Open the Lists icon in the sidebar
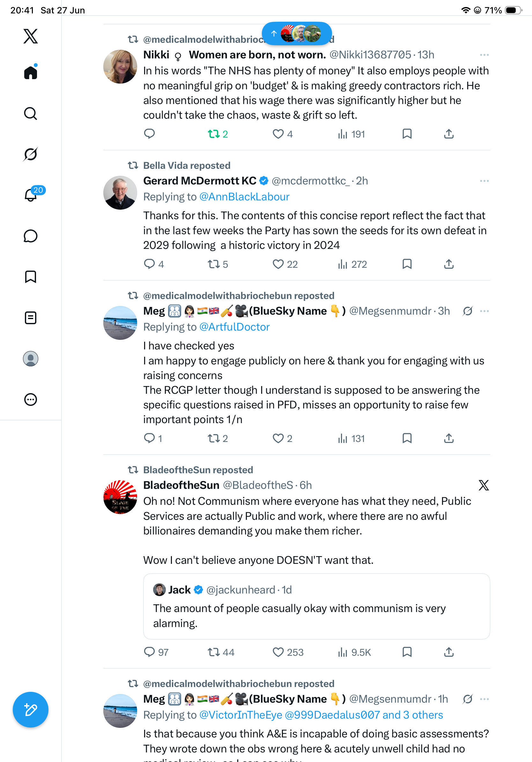Viewport: 532px width, 762px height. 31,317
